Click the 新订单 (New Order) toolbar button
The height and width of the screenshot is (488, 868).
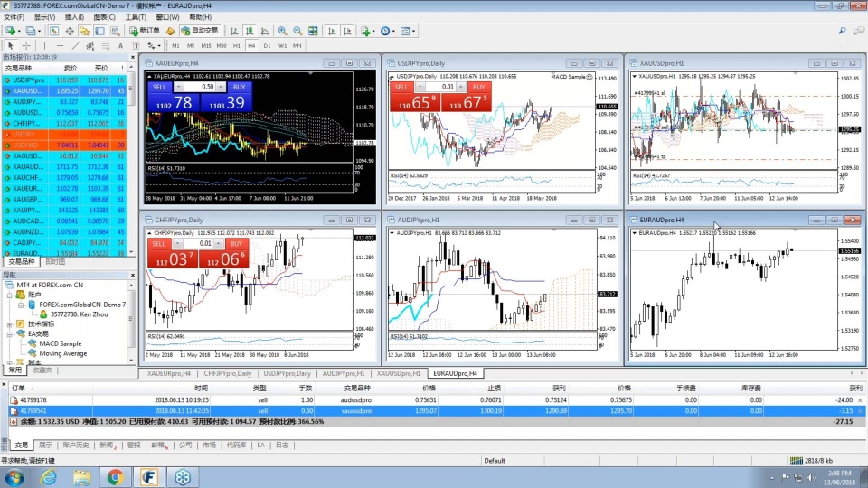[144, 31]
